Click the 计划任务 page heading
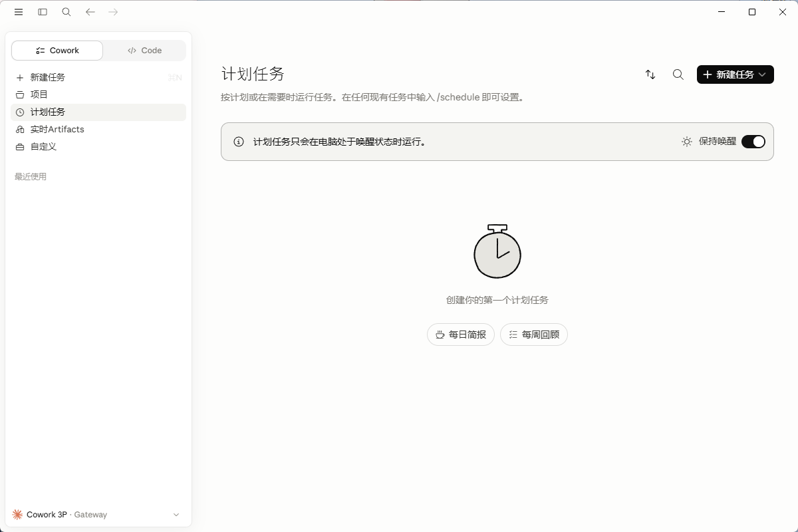The width and height of the screenshot is (798, 532). pos(253,74)
